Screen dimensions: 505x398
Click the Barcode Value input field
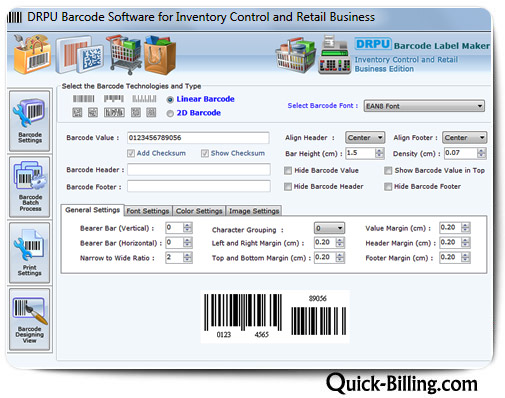tap(198, 138)
